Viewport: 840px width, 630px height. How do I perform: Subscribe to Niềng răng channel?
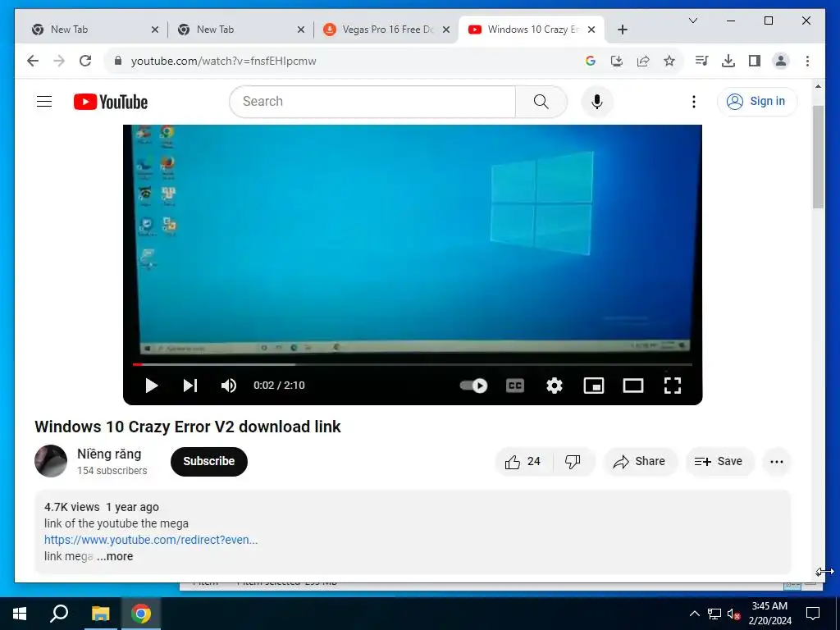pos(209,461)
